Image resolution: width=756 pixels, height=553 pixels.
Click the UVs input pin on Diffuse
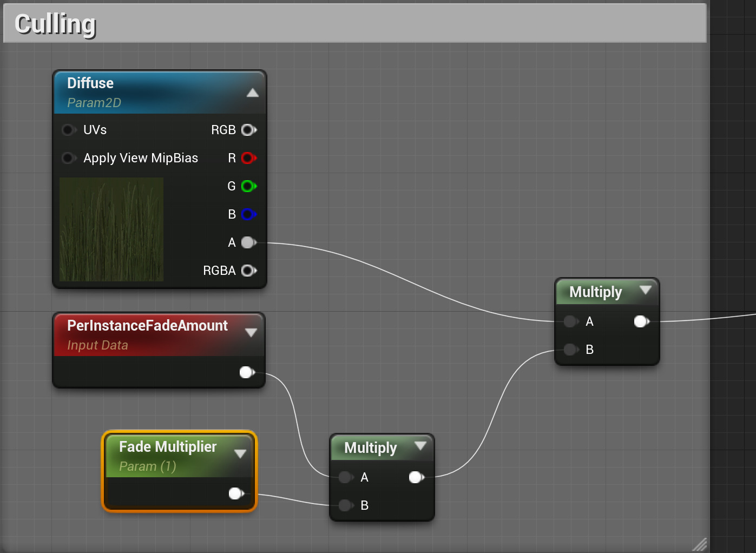pos(69,130)
